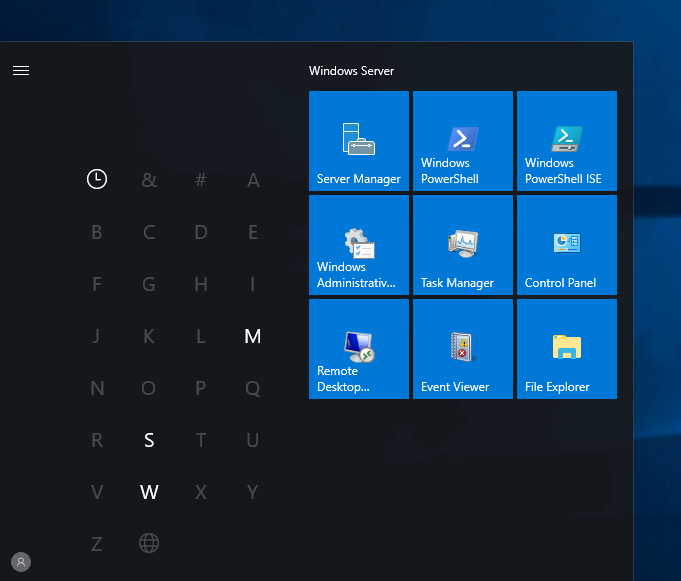This screenshot has height=581, width=681.
Task: Open File Explorer tile
Action: point(567,349)
